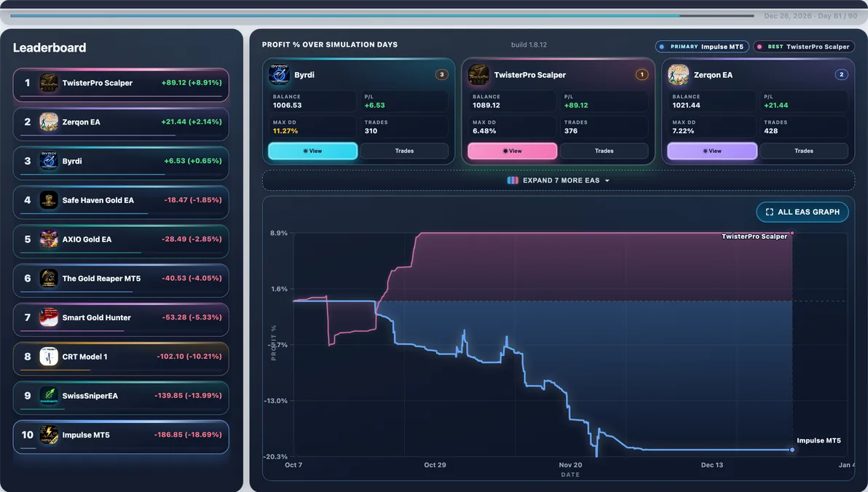Select leaderboard row 4 Safe Haven Gold EA
The width and height of the screenshot is (868, 492).
click(x=121, y=202)
